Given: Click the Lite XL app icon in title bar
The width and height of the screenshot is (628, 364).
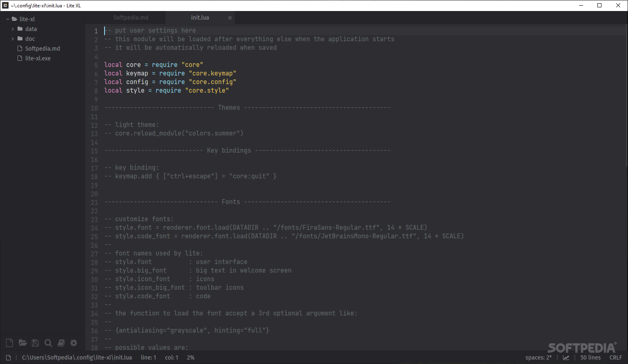Looking at the screenshot, I should tap(5, 5).
